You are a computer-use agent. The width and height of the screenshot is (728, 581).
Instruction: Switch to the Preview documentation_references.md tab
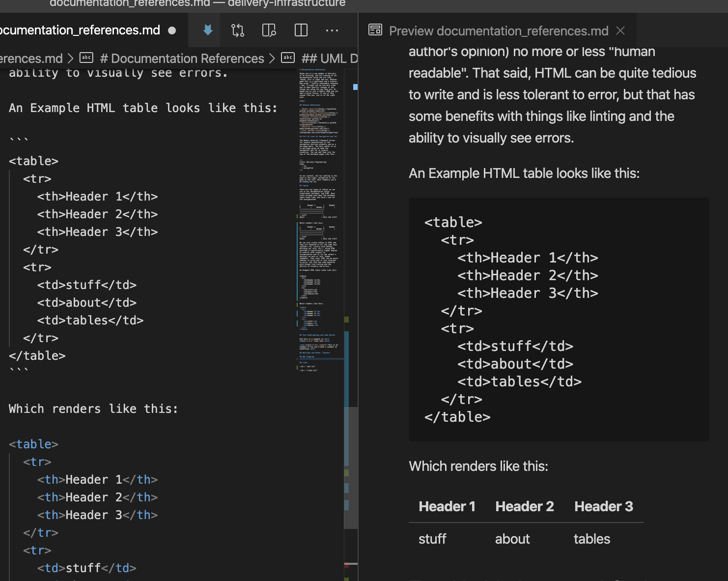[499, 31]
